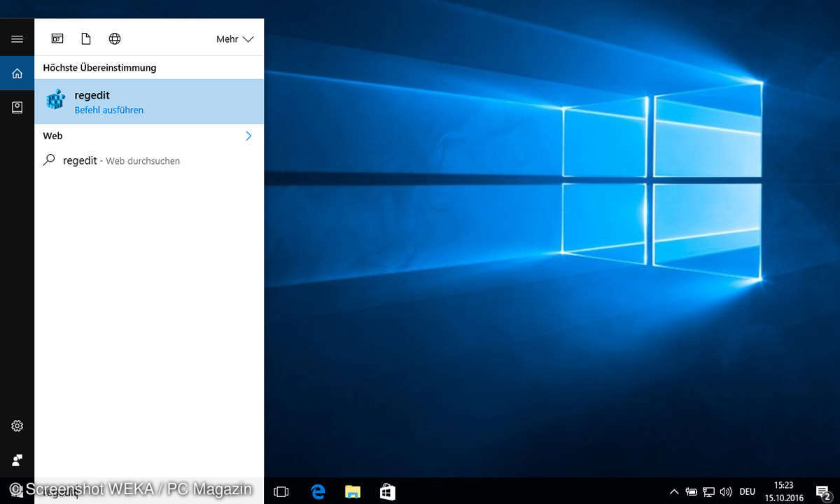Open File Explorer from the taskbar
Viewport: 840px width, 504px height.
pyautogui.click(x=353, y=491)
